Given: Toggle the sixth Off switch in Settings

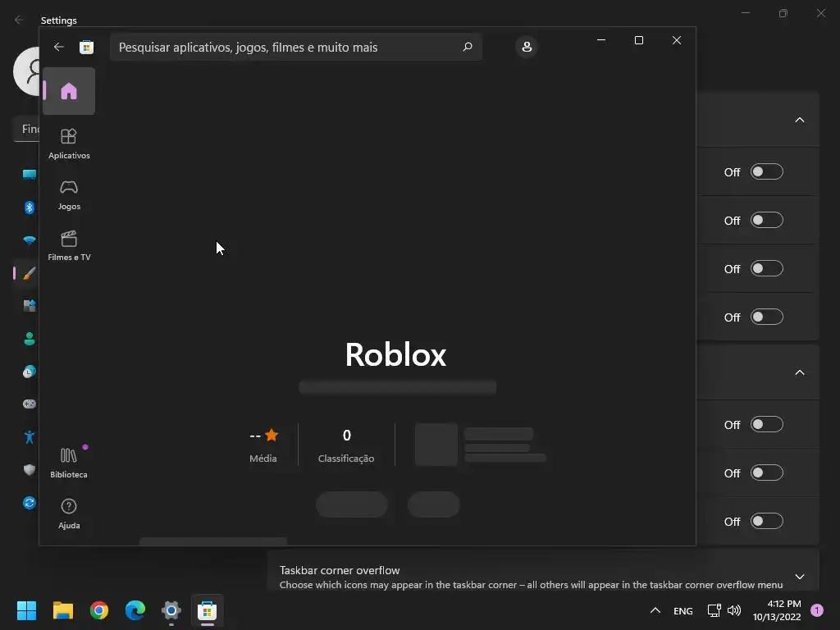Looking at the screenshot, I should click(767, 473).
